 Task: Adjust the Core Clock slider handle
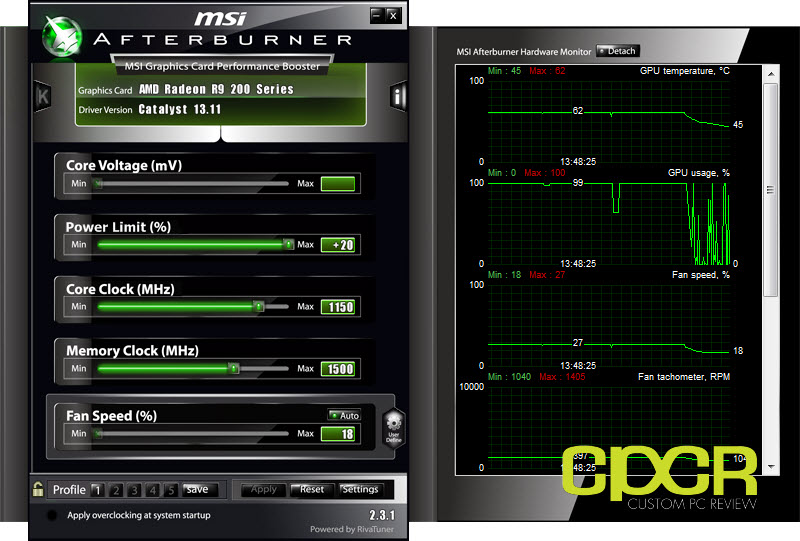tap(259, 307)
